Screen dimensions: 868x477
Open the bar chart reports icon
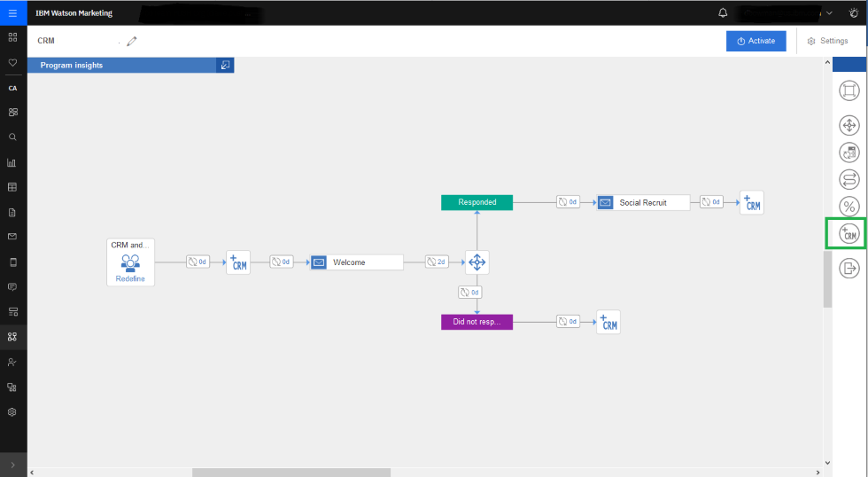12,162
